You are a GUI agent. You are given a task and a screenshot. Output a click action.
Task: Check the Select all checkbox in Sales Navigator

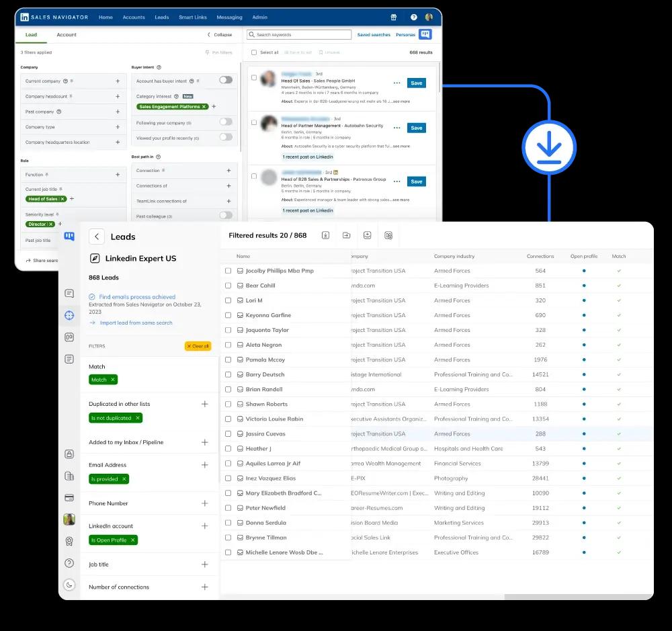(254, 52)
